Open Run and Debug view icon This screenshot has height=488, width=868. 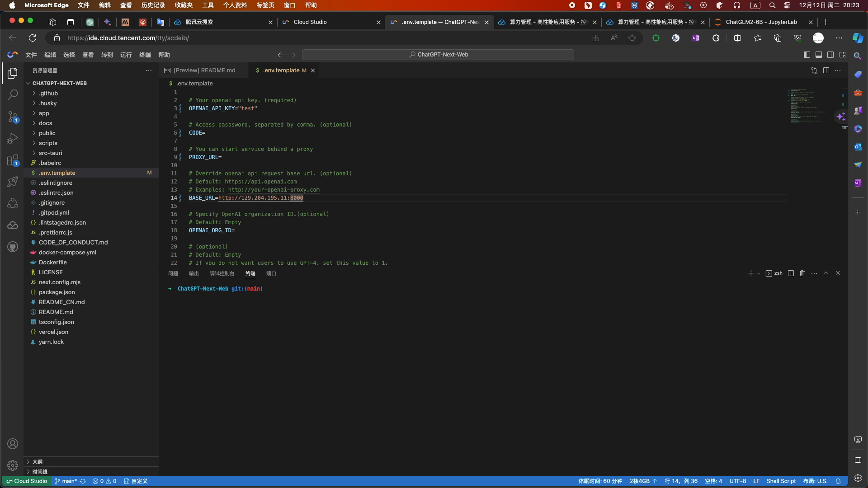pyautogui.click(x=13, y=138)
